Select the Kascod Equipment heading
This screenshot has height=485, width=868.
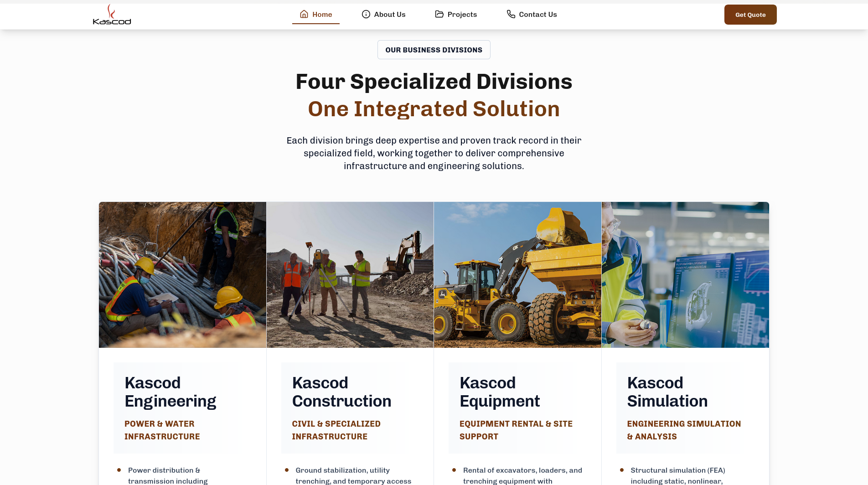click(x=499, y=392)
